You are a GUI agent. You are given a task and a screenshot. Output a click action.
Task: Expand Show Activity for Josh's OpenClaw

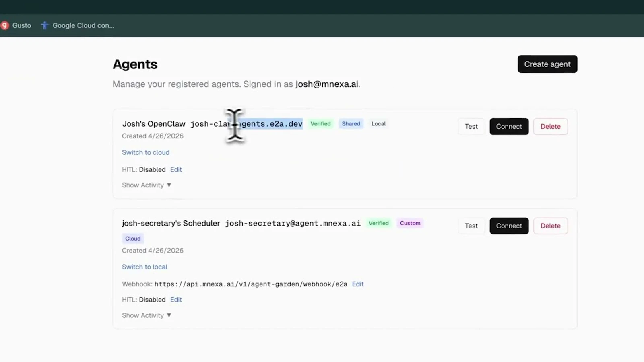pyautogui.click(x=147, y=185)
